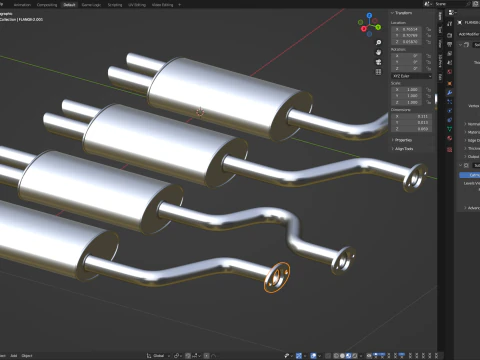Switch to the Animation workspace tab
Viewport: 480px width, 360px height.
[x=22, y=5]
